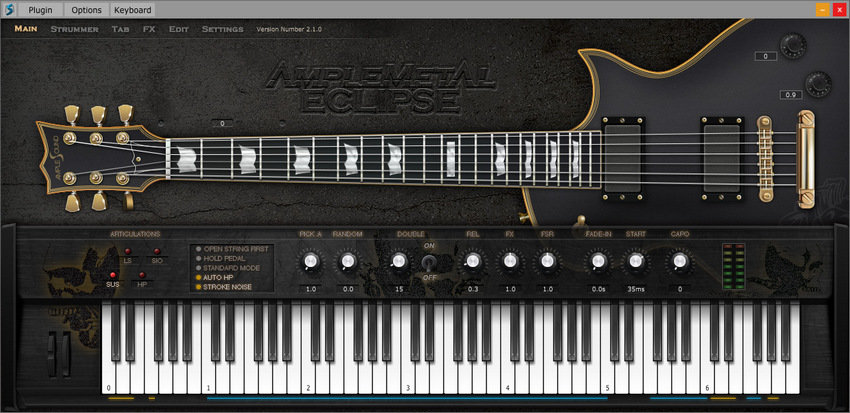Viewport: 850px width, 413px height.
Task: Play the white key labeled 3
Action: tap(408, 379)
